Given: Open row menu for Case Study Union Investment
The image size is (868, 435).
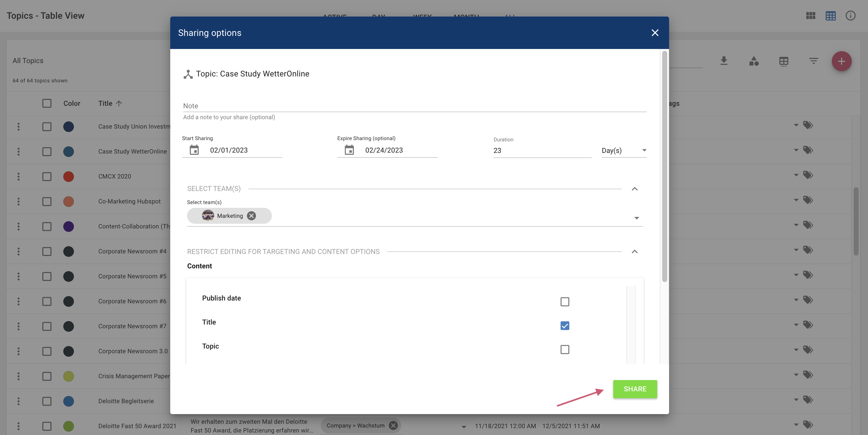Looking at the screenshot, I should (18, 126).
